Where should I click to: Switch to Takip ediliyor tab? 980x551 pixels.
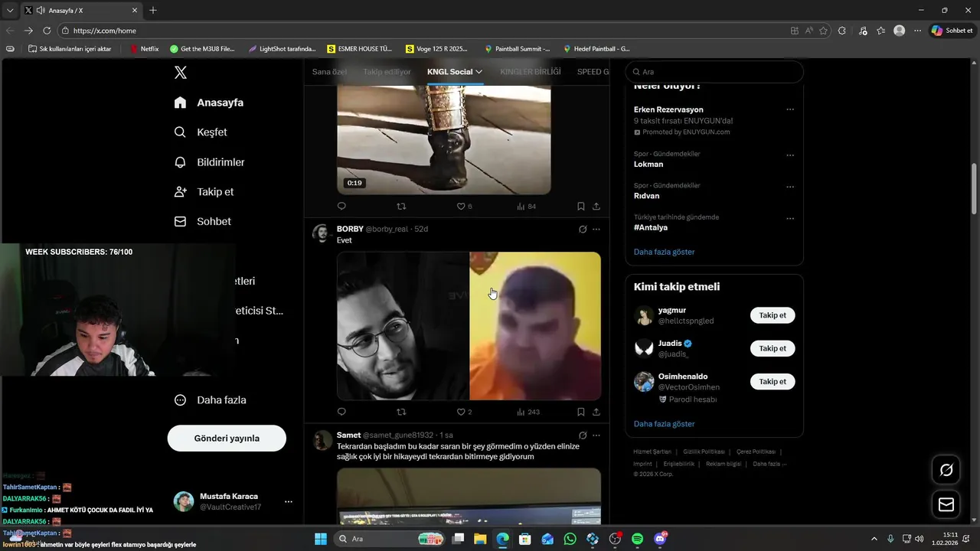pyautogui.click(x=387, y=72)
